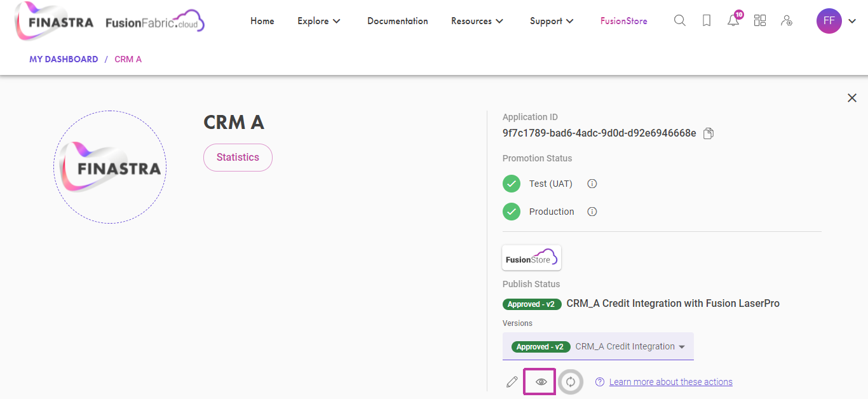The width and height of the screenshot is (868, 399).
Task: Click the CRM A application logo circle
Action: [110, 167]
